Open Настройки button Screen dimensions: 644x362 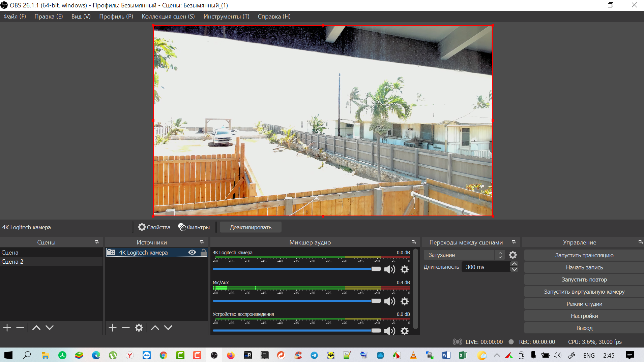click(584, 316)
